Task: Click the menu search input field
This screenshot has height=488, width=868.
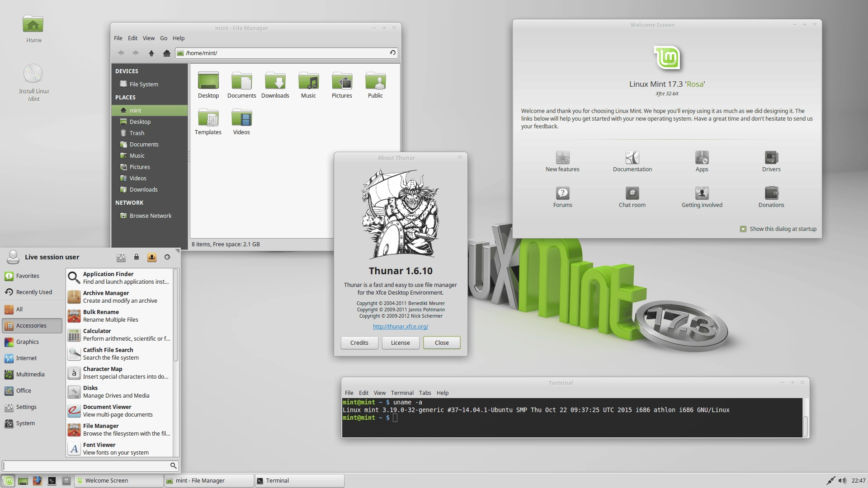Action: pos(90,466)
